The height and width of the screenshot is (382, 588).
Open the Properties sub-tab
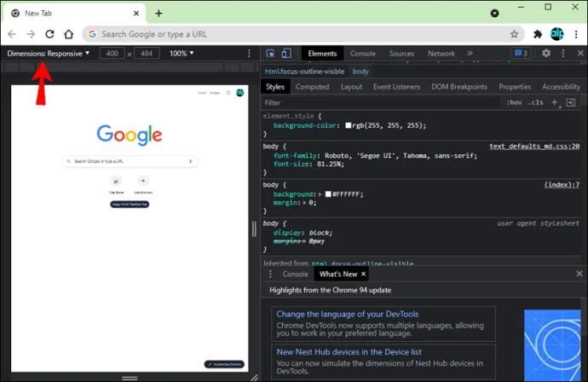(x=515, y=87)
